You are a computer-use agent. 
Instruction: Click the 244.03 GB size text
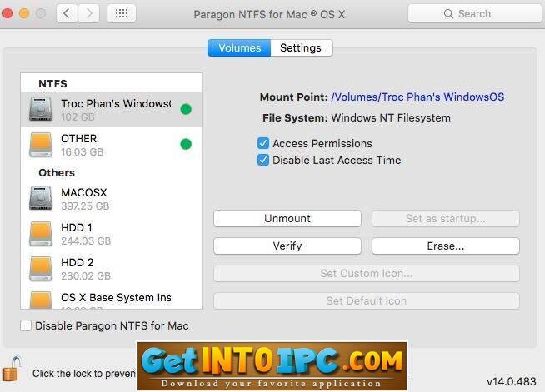[x=86, y=241]
